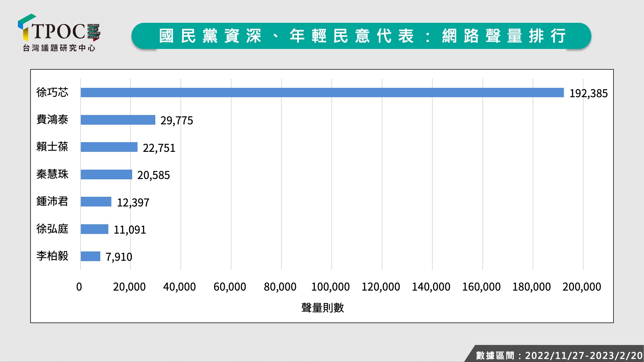
Task: Click the blue bar for 鍾沛君
Action: [x=96, y=201]
